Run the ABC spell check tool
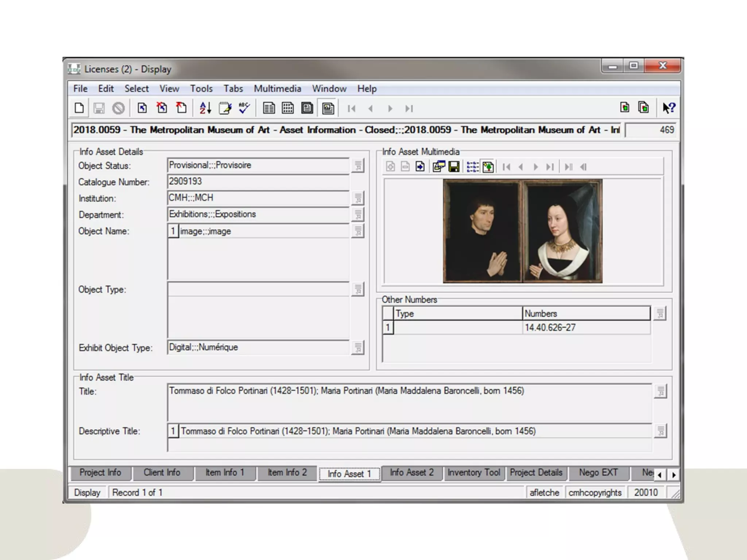The width and height of the screenshot is (747, 560). [x=244, y=108]
